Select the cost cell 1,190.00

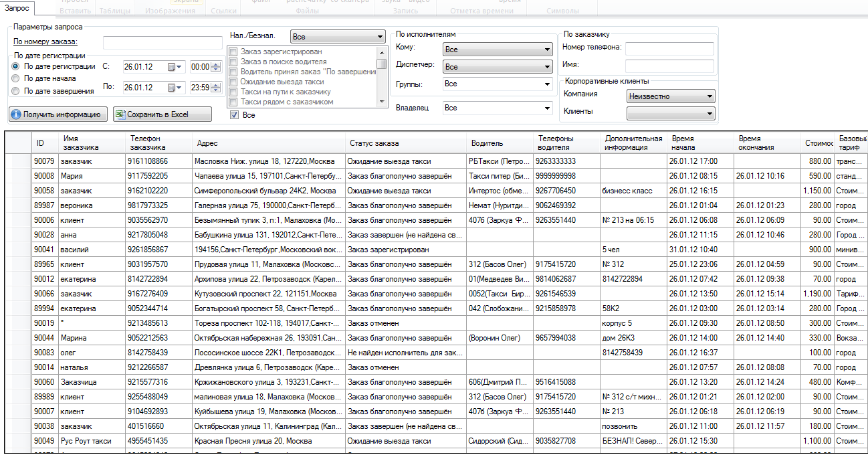click(817, 294)
